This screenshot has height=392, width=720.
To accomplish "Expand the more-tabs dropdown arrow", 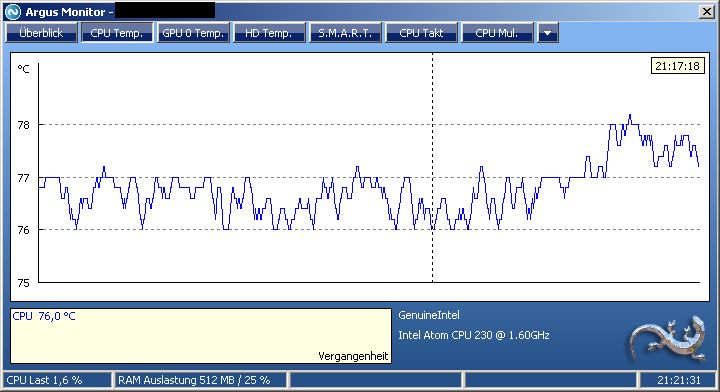I will tap(548, 33).
